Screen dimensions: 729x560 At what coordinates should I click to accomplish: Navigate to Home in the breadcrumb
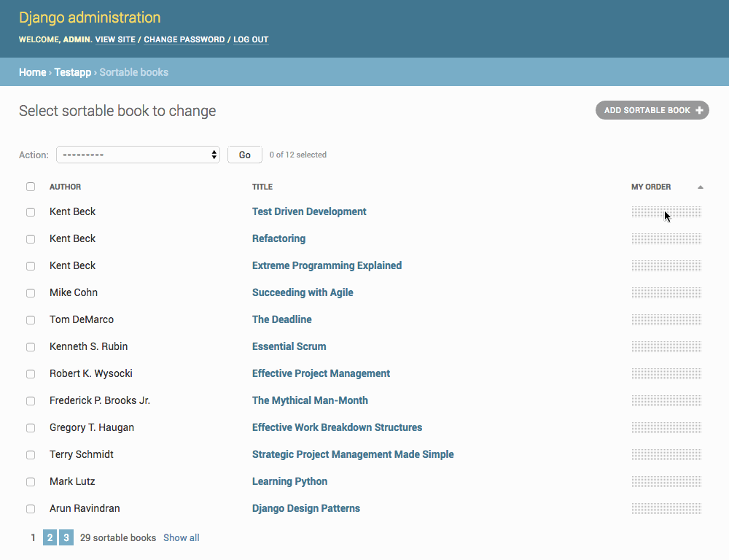click(x=32, y=72)
